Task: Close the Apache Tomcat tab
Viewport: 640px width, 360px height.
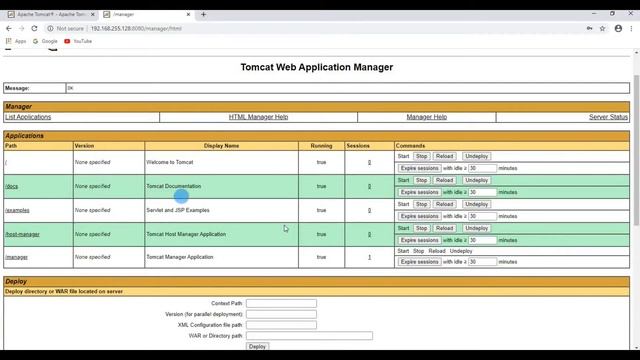Action: (x=93, y=14)
